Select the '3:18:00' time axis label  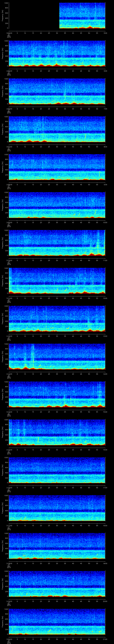pos(9,564)
